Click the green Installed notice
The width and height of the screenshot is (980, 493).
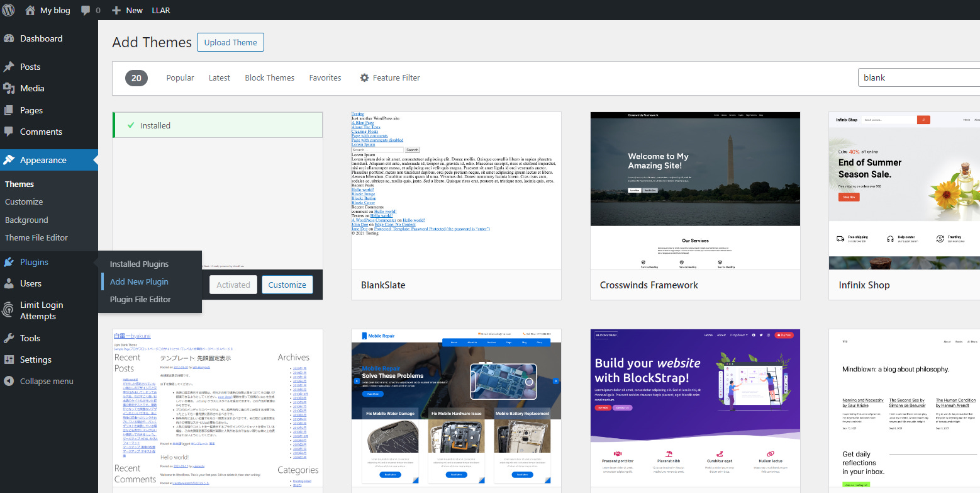(218, 125)
